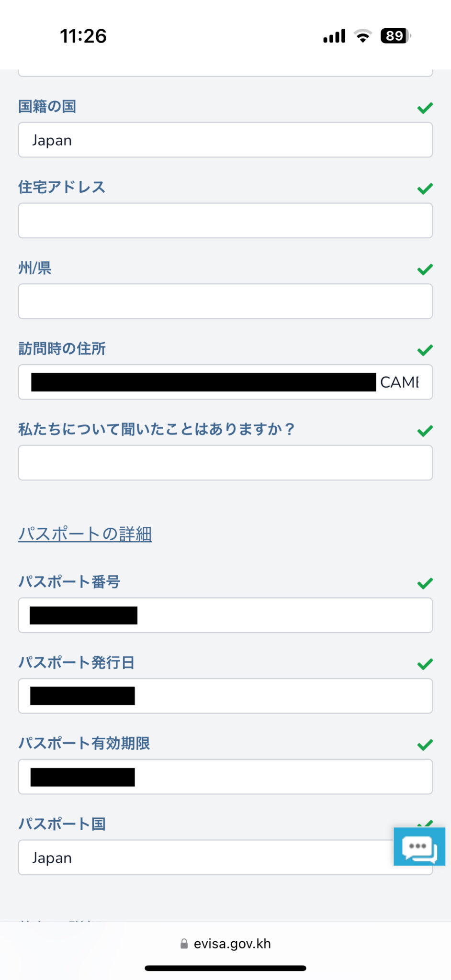Screen dimensions: 451x980
Task: Open the パスポートの詳細 section link
Action: click(85, 534)
